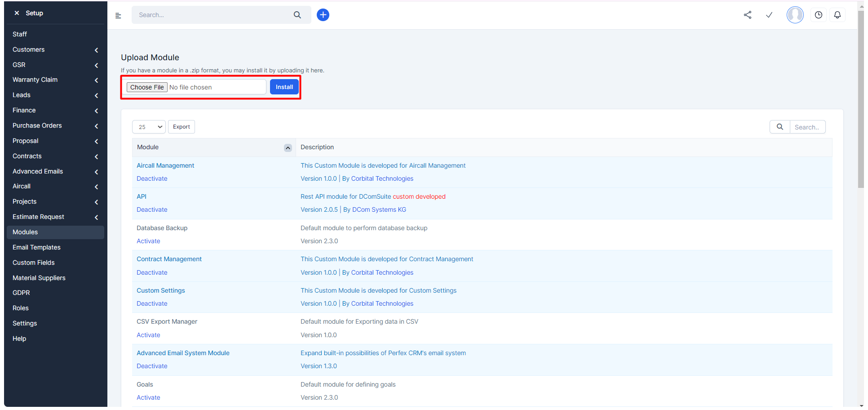Open the Advanced Email System Module link
Screen dimensions: 868x410
[183, 353]
